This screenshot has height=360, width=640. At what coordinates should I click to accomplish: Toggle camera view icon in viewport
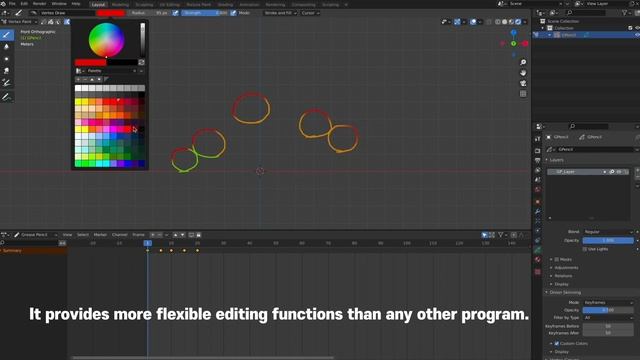[x=523, y=83]
